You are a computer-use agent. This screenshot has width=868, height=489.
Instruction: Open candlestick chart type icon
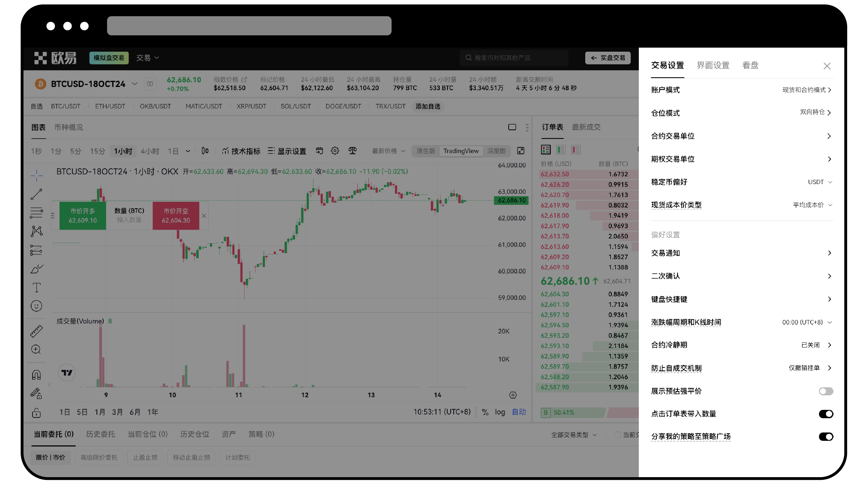coord(205,151)
